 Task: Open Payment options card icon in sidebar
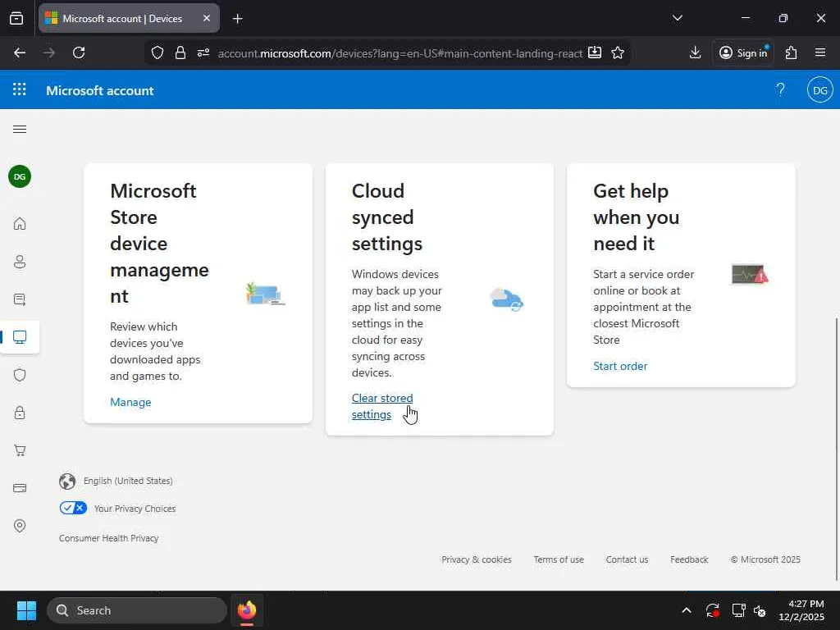[20, 488]
